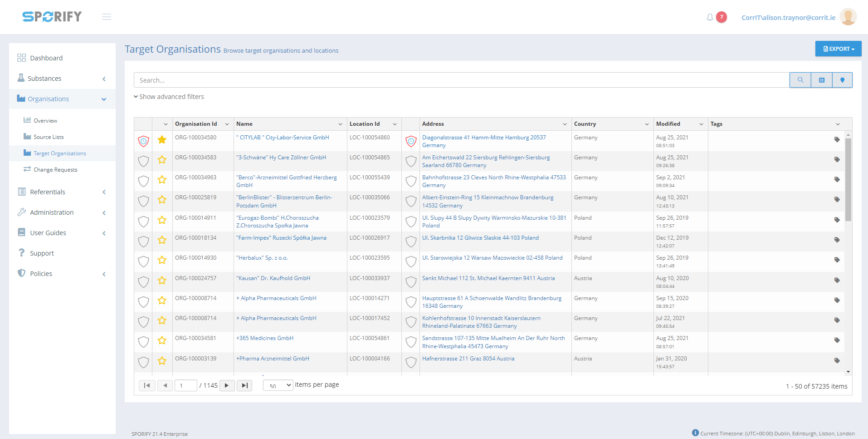Open Change Requests menu item
This screenshot has width=868, height=439.
point(55,170)
